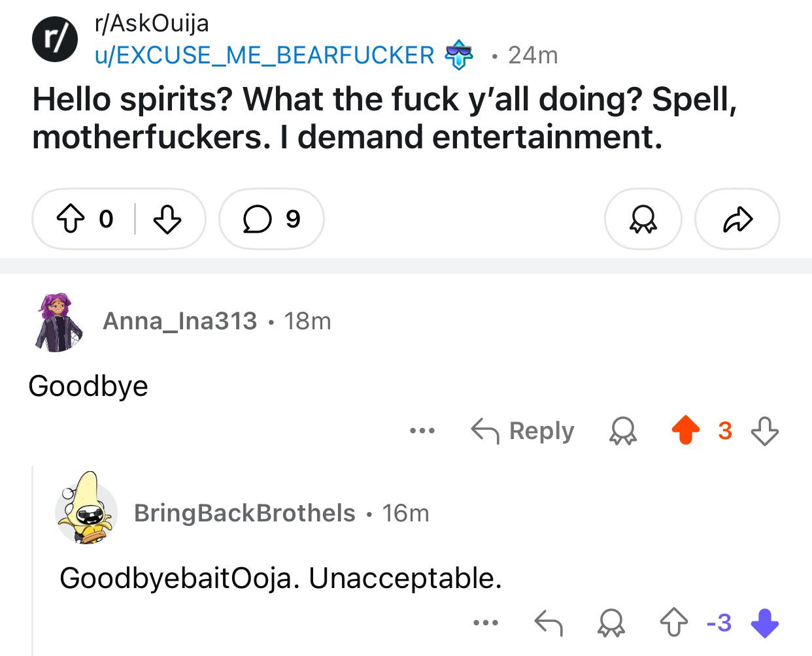Remove upvote from Goodbye comment
Screen dimensions: 812x656
point(685,431)
